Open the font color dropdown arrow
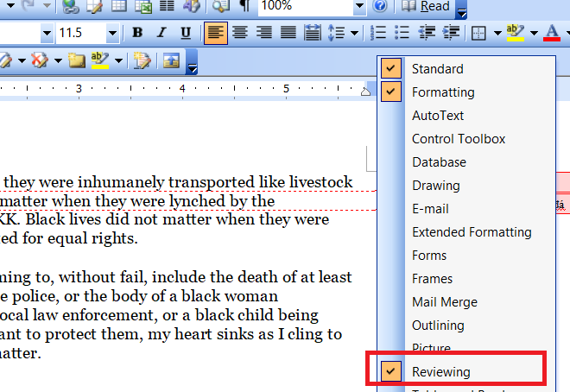 coord(565,35)
